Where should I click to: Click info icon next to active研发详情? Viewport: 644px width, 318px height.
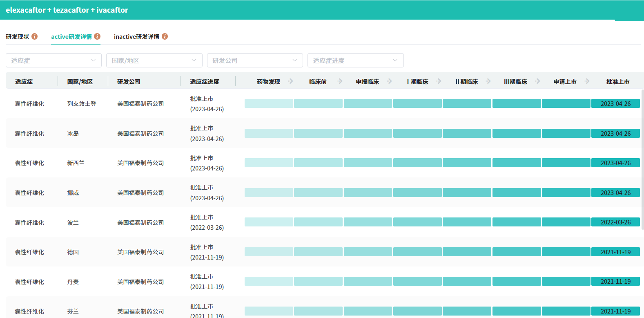(97, 36)
